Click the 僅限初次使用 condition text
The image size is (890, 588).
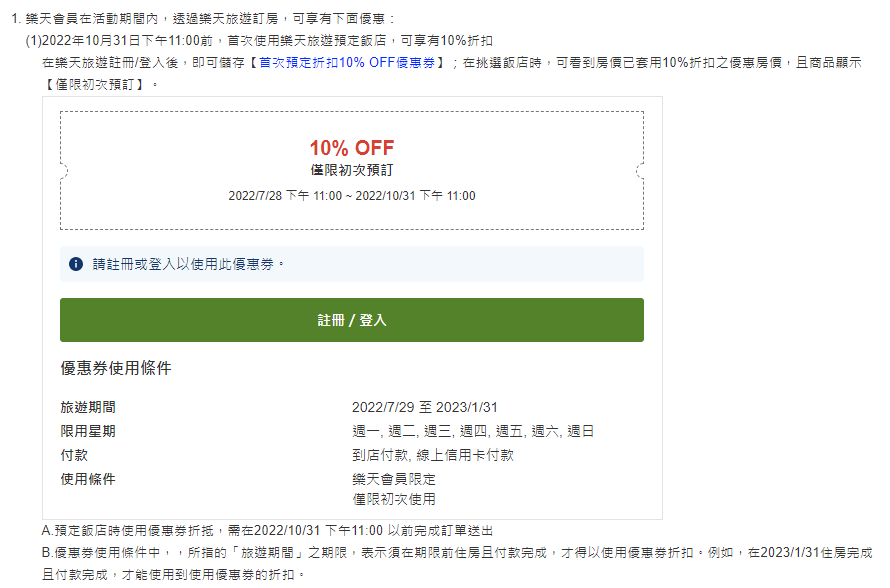click(394, 499)
